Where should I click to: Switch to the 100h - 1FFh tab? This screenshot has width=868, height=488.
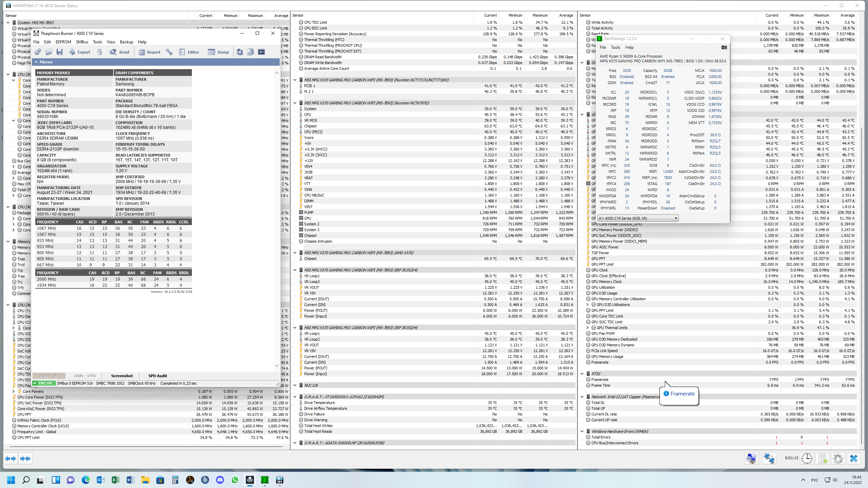[x=85, y=376]
